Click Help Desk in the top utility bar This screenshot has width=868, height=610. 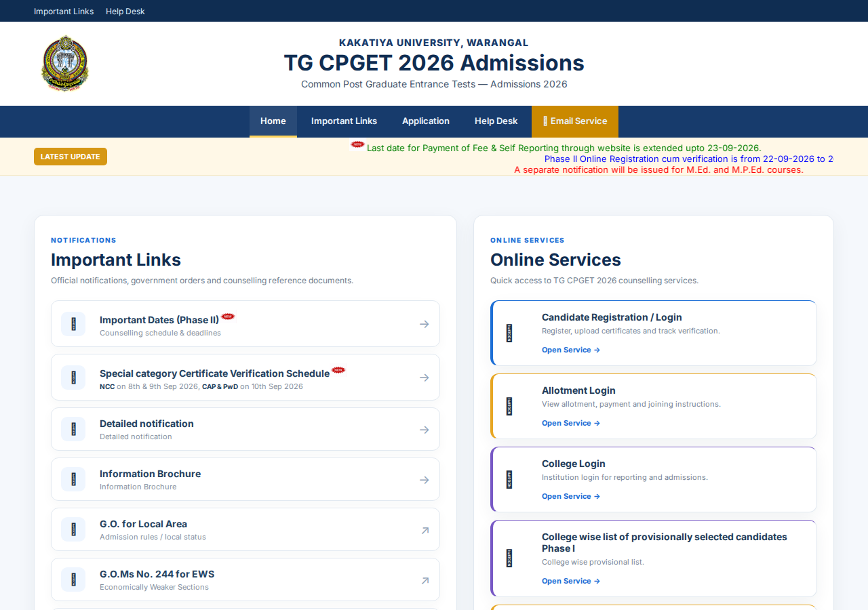click(x=125, y=12)
